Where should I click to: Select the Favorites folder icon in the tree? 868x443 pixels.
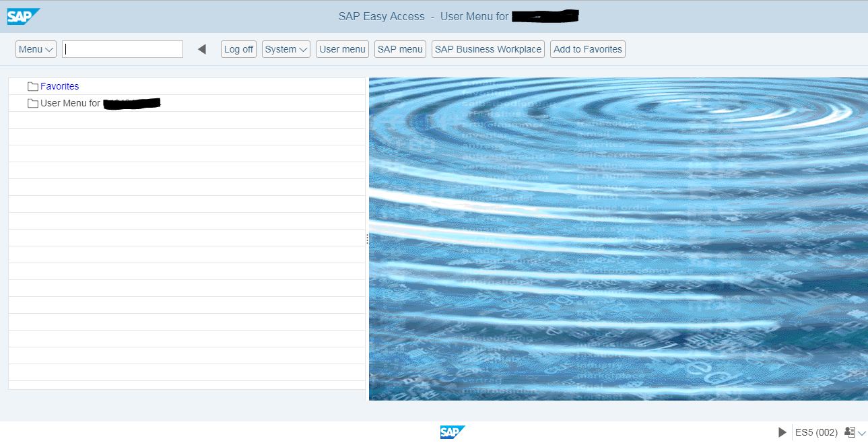(x=32, y=86)
